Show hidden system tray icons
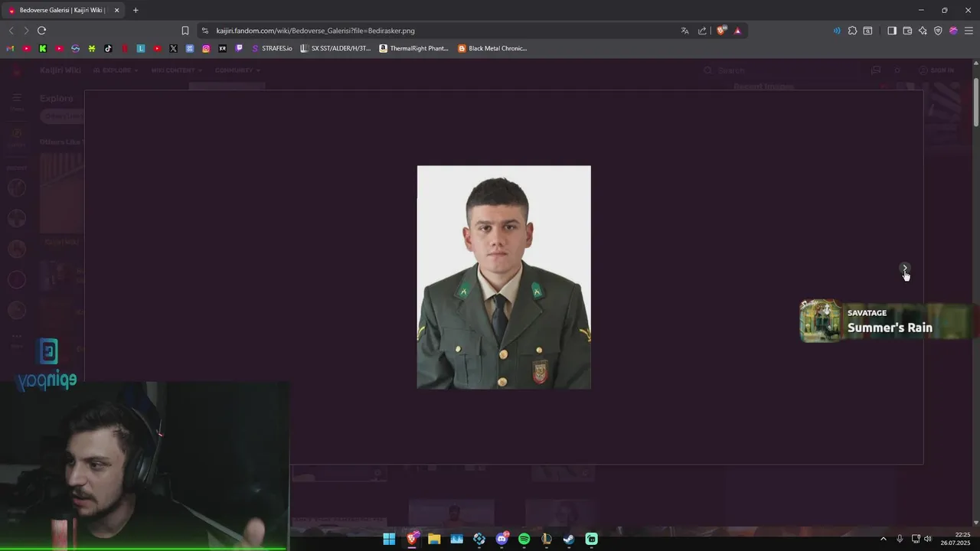 [x=884, y=539]
